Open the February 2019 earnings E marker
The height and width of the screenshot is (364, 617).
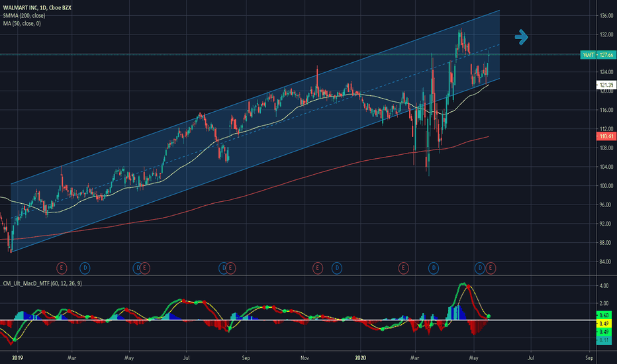point(62,269)
